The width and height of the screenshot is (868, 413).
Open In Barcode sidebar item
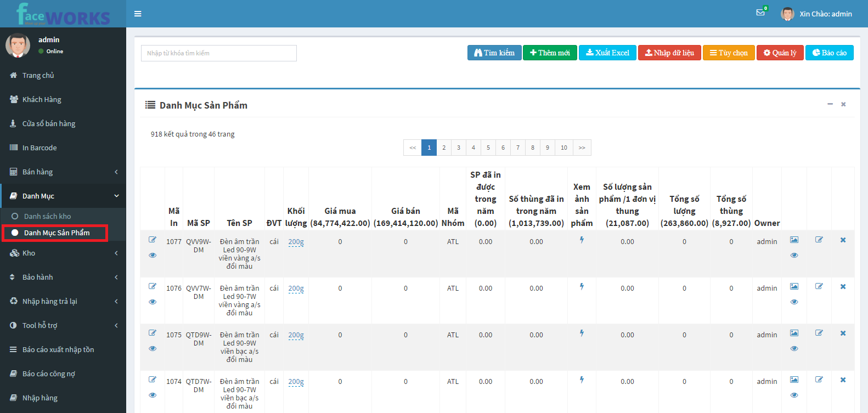click(40, 148)
